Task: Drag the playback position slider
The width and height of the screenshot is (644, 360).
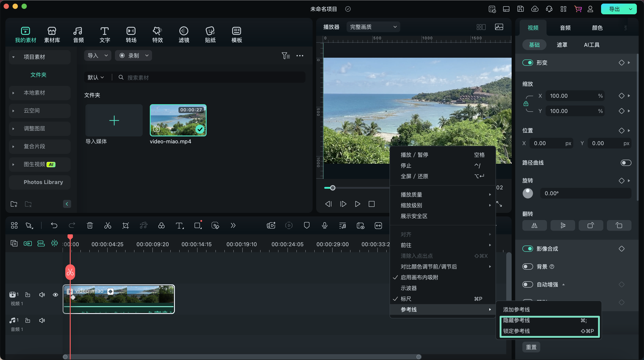Action: (x=332, y=188)
